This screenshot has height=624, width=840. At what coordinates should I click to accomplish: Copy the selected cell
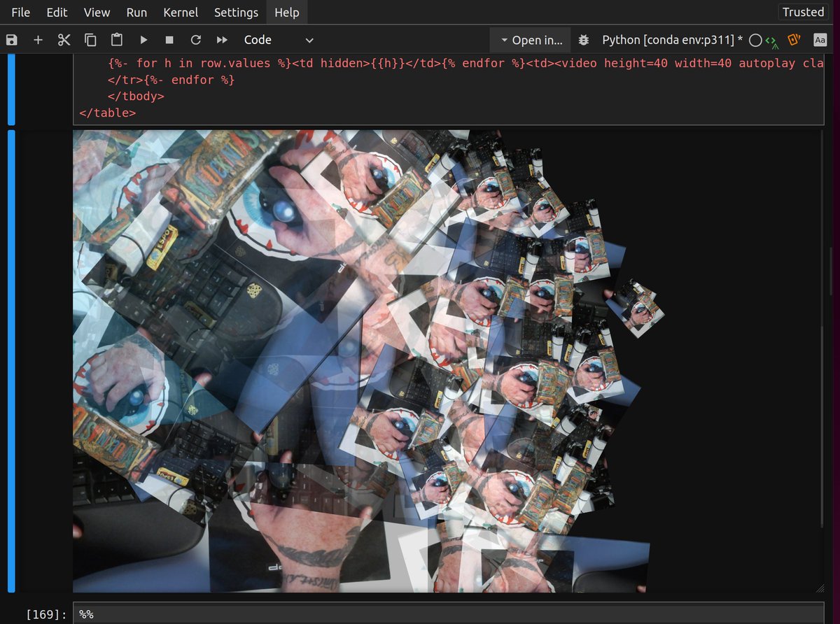tap(90, 40)
